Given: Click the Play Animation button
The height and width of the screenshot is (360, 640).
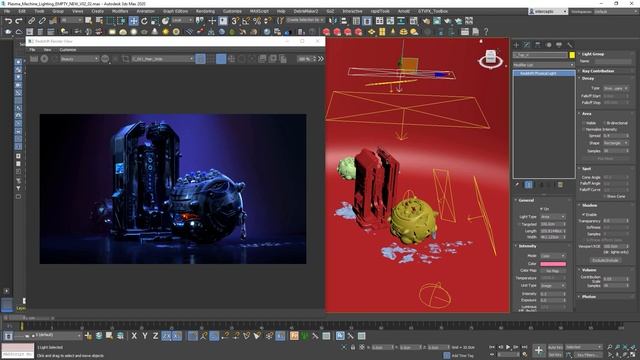Looking at the screenshot, I should (508, 347).
